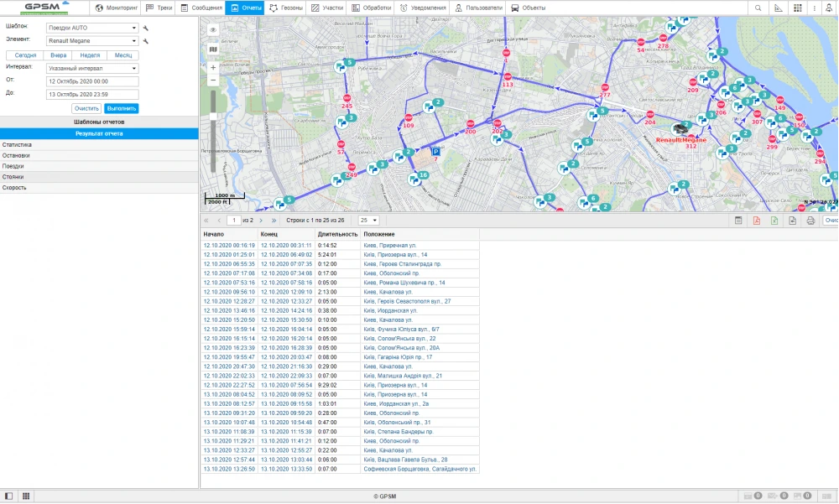Click wrench icon next to Шаблон field

(146, 28)
